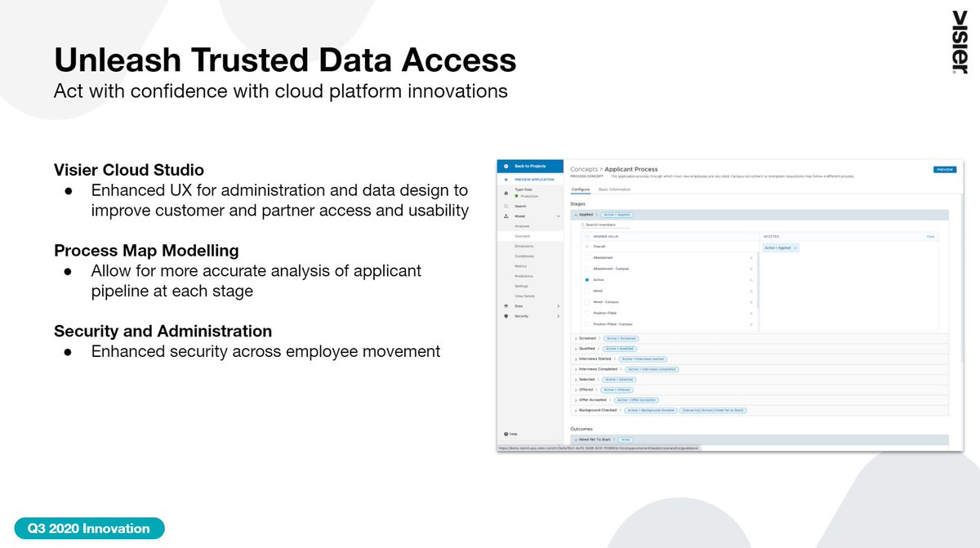Image resolution: width=980 pixels, height=548 pixels.
Task: Check the Abandoned member checkbox
Action: click(587, 257)
